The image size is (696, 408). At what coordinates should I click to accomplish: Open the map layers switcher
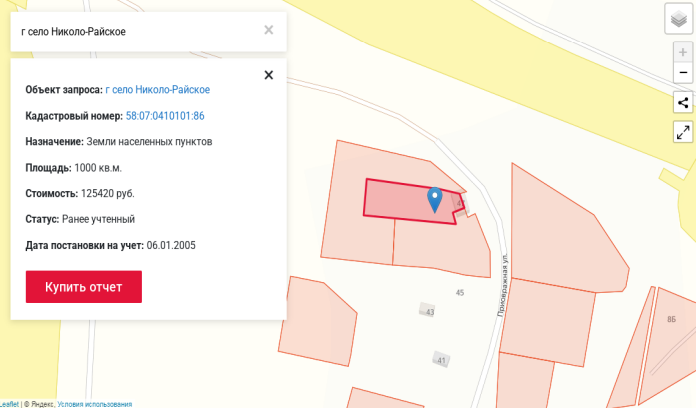pyautogui.click(x=678, y=19)
